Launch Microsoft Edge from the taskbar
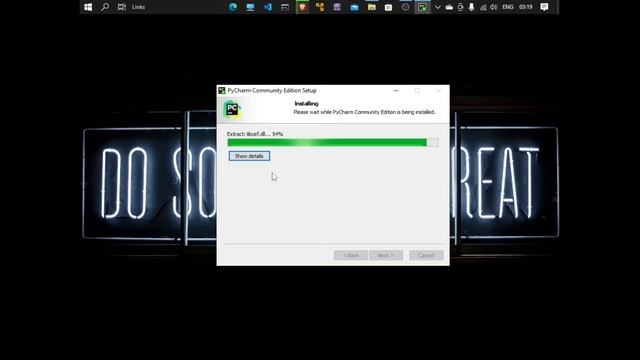This screenshot has width=640, height=360. [233, 7]
